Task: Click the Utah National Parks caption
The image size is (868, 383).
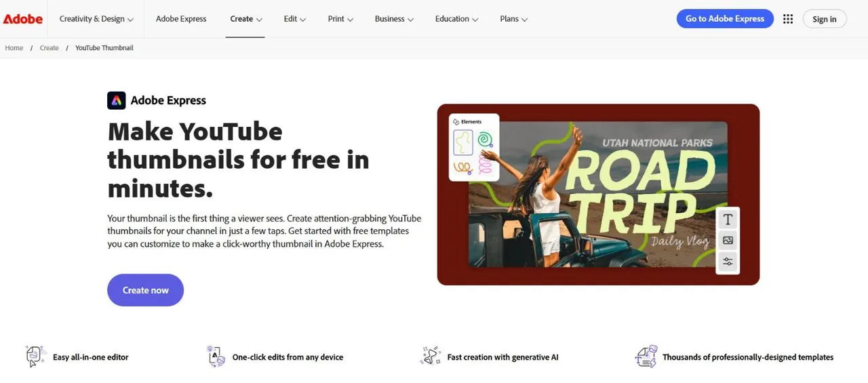Action: pos(658,142)
